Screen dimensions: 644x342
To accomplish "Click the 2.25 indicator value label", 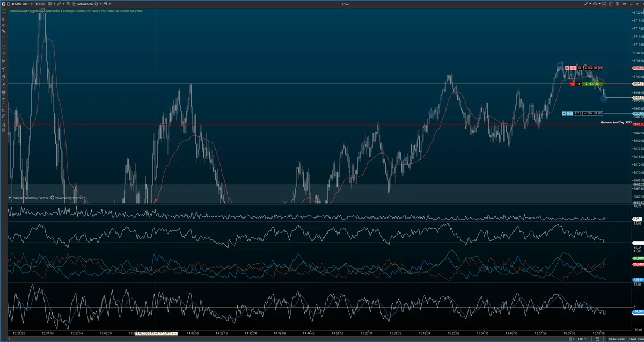I will pos(638,219).
